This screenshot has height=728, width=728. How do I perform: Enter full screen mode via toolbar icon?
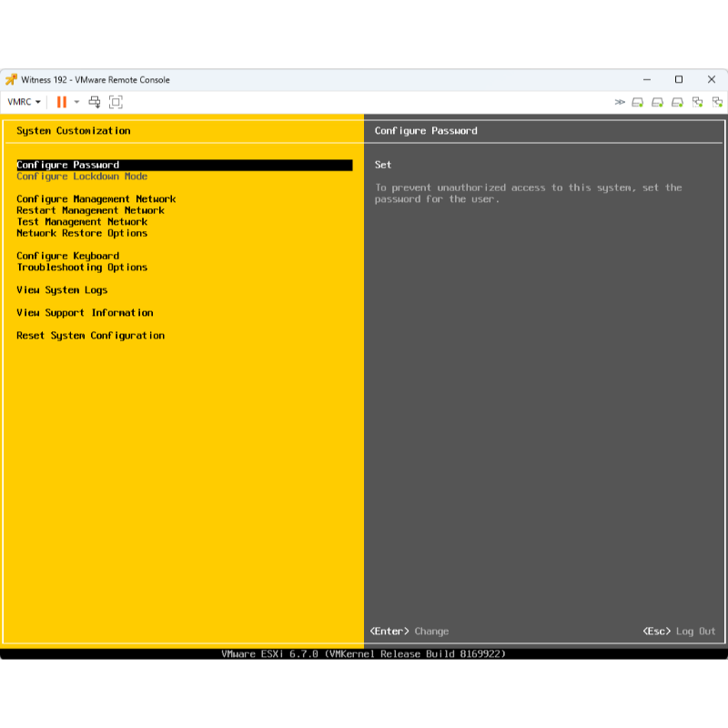pyautogui.click(x=116, y=102)
